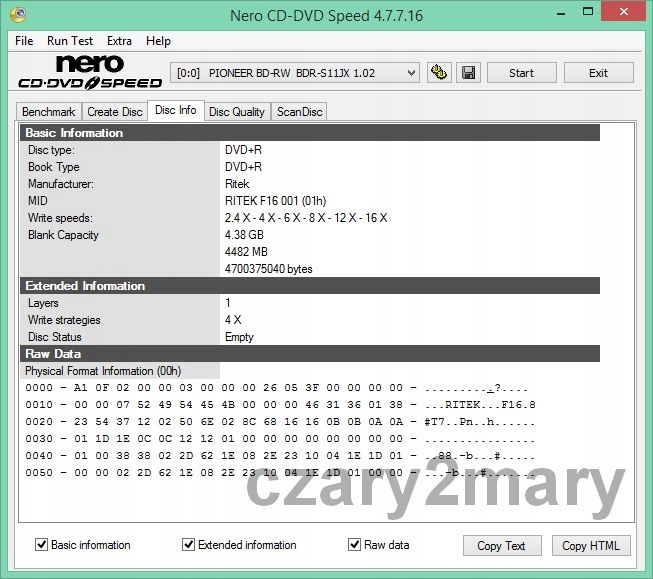Close the Nero CD-DVD Speed window

pos(623,12)
